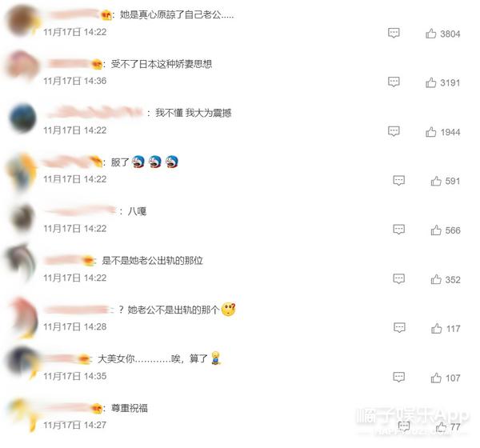Reply to the 117-likes comment
Image resolution: width=480 pixels, height=448 pixels.
[x=399, y=328]
